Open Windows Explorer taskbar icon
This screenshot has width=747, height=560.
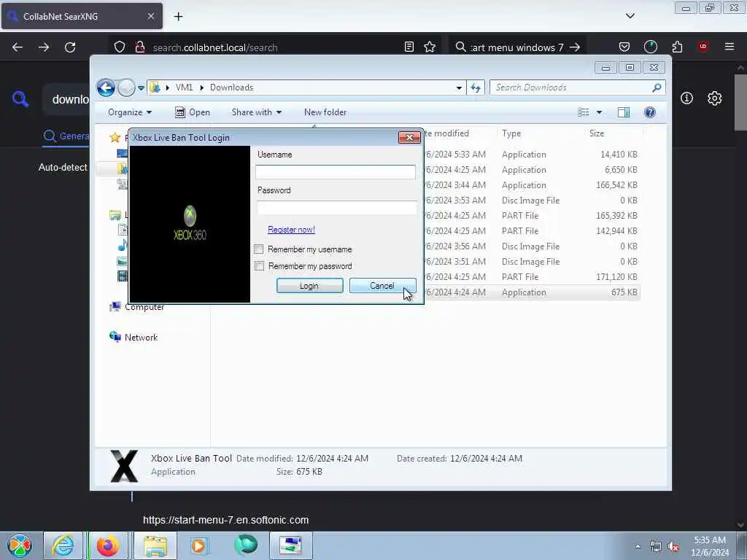[155, 545]
